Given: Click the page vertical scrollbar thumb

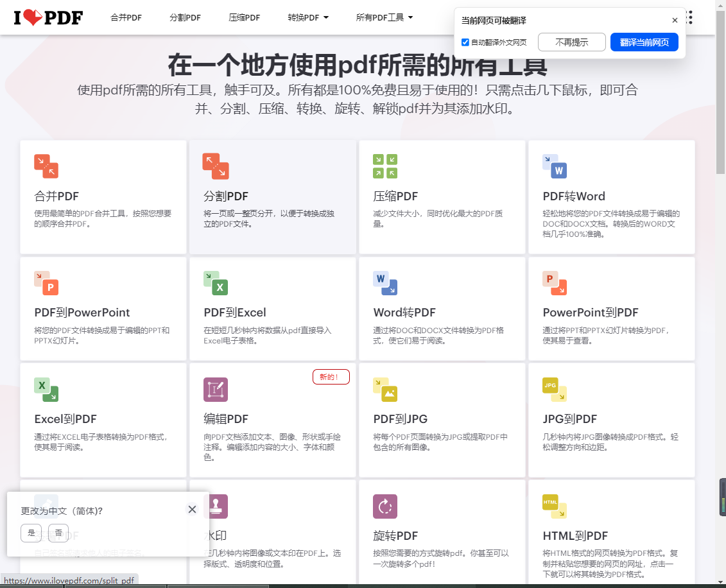Looking at the screenshot, I should 720,92.
